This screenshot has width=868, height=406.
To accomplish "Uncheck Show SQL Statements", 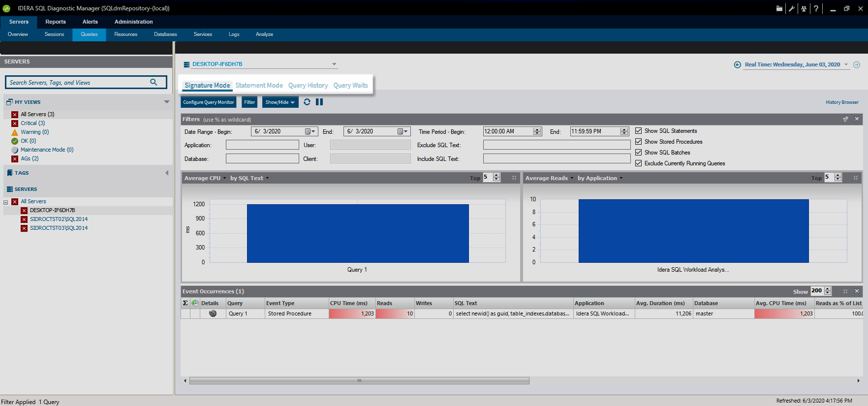I will 638,131.
